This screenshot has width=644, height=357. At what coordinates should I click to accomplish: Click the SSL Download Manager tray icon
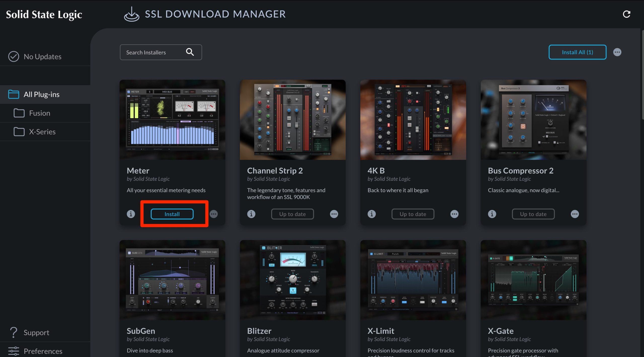(x=132, y=14)
